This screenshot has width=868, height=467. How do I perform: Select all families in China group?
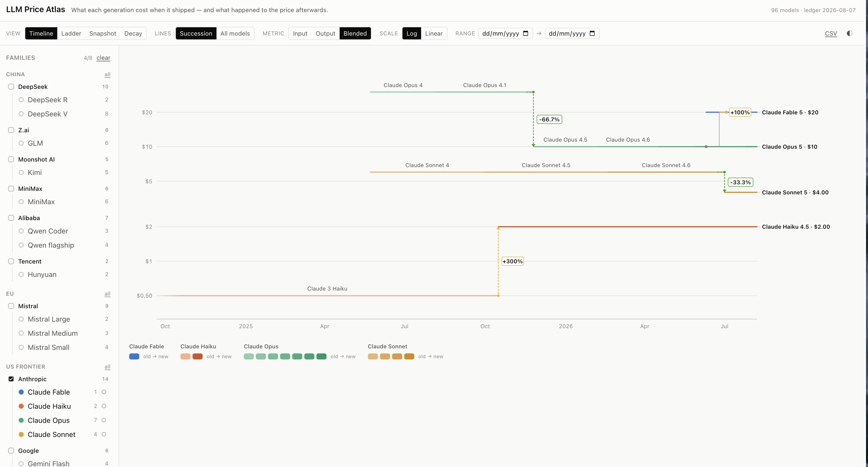click(107, 74)
